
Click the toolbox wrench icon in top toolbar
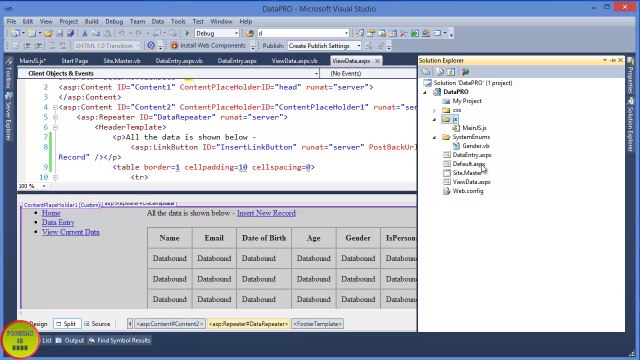pos(404,33)
